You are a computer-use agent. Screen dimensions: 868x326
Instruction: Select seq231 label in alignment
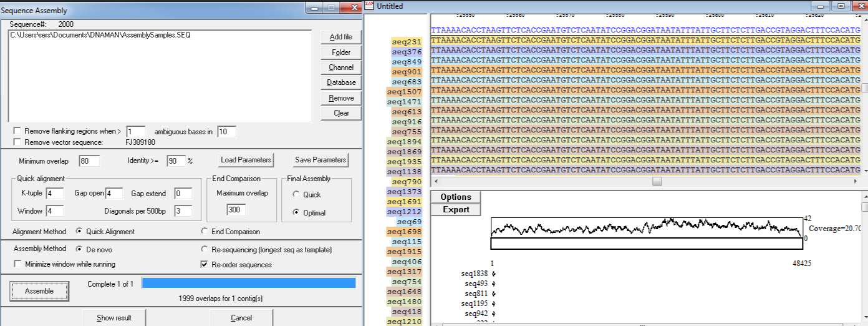pyautogui.click(x=407, y=42)
